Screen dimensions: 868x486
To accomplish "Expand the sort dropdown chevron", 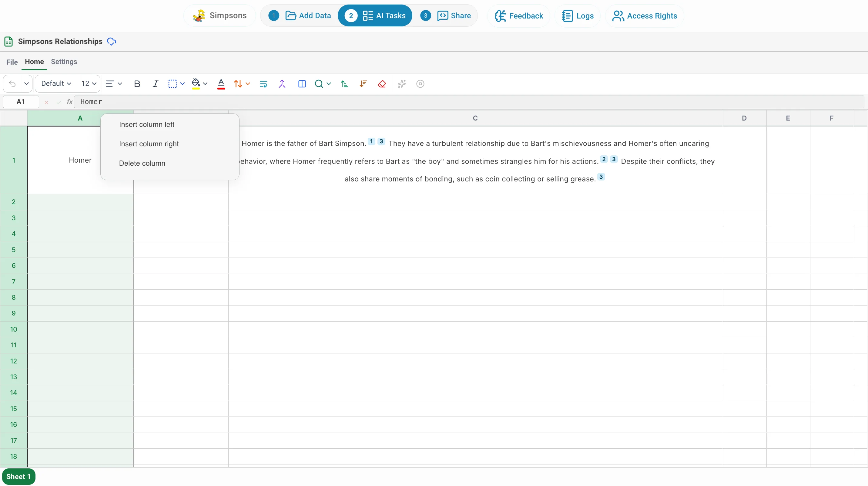I will (248, 84).
